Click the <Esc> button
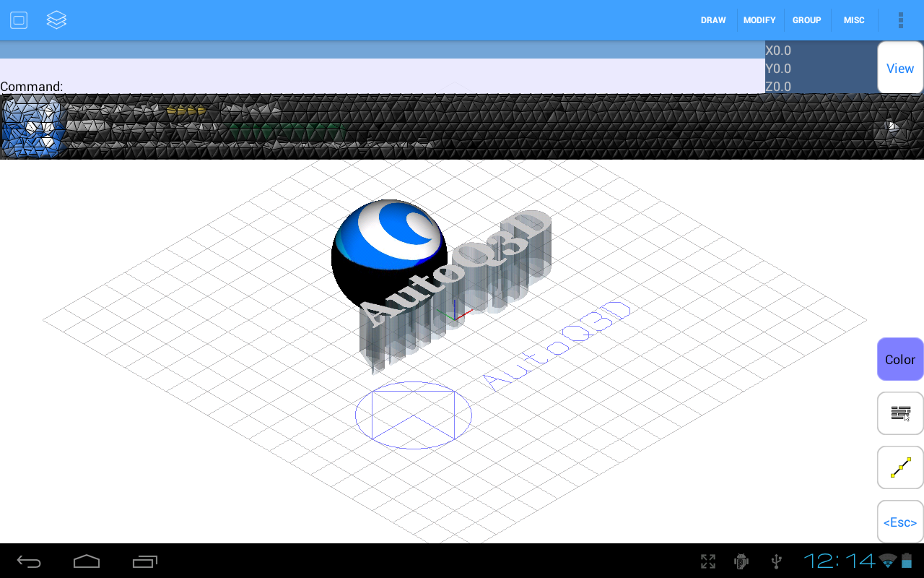The image size is (924, 578). tap(900, 522)
